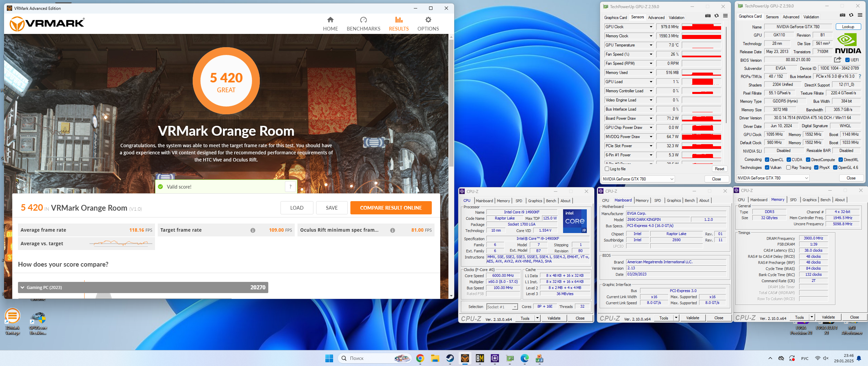The image size is (868, 366).
Task: Switch to the Bench tab in left CPU-Z window
Action: coord(551,201)
